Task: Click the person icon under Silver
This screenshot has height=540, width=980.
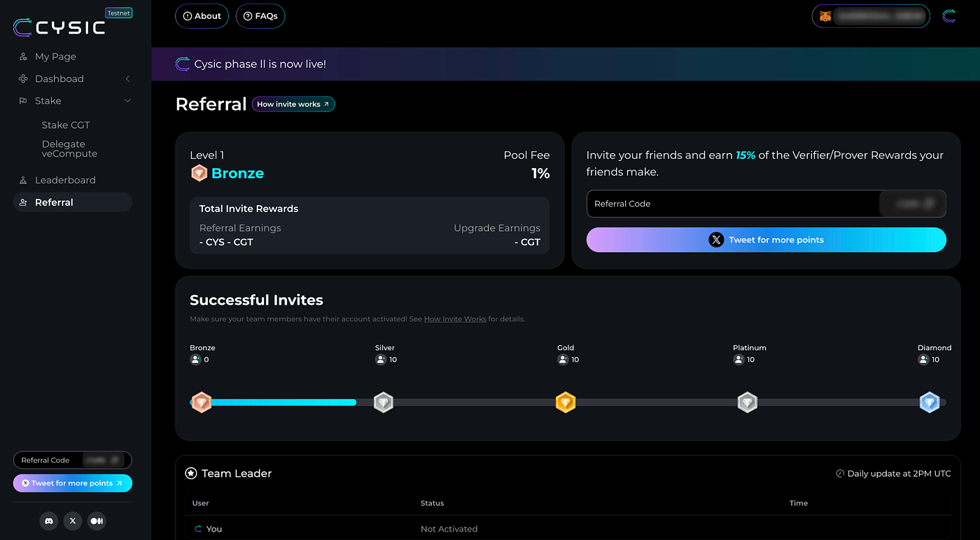Action: point(381,359)
